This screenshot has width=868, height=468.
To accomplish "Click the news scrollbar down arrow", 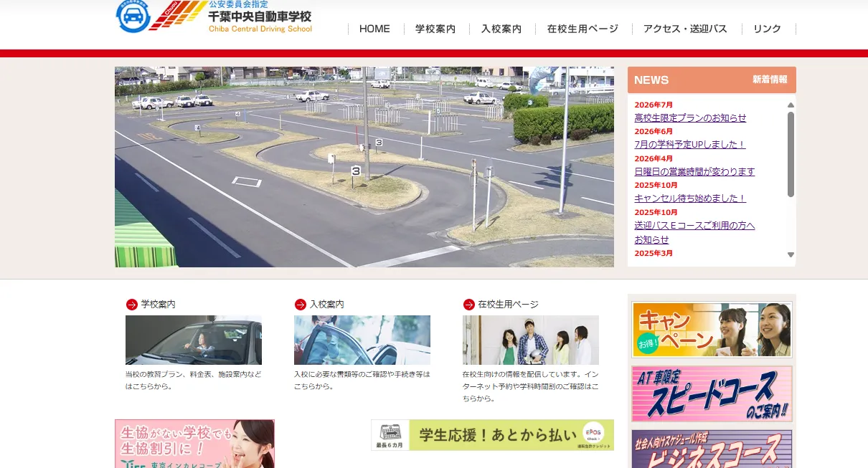I will (x=791, y=254).
